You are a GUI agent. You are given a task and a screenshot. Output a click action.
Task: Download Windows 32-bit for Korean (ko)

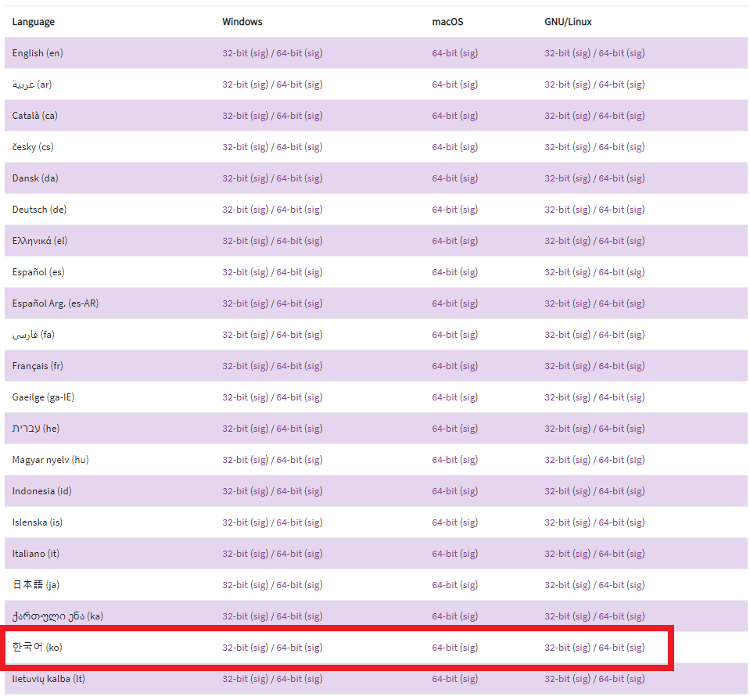point(235,647)
